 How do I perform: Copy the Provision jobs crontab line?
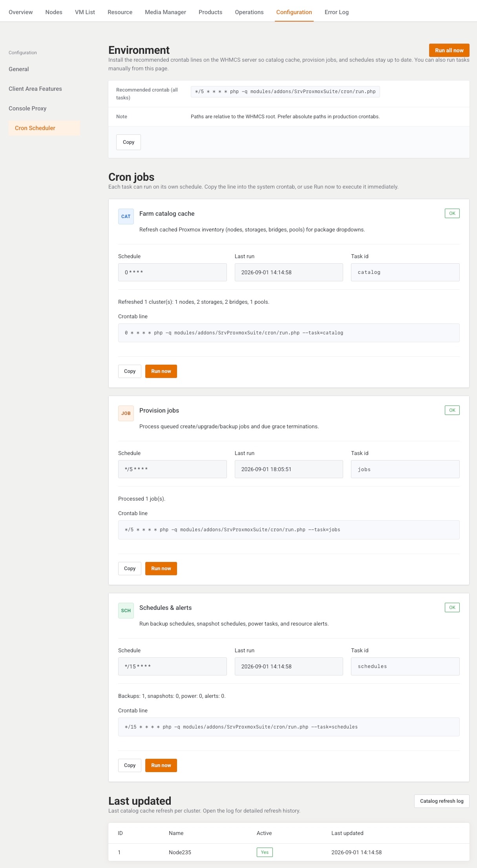coord(130,569)
